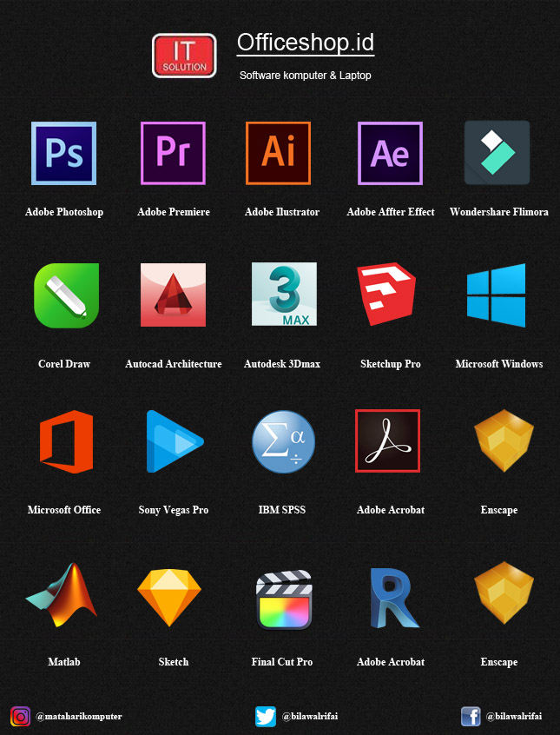Select the Adobe Illustrator Ai icon

279,153
